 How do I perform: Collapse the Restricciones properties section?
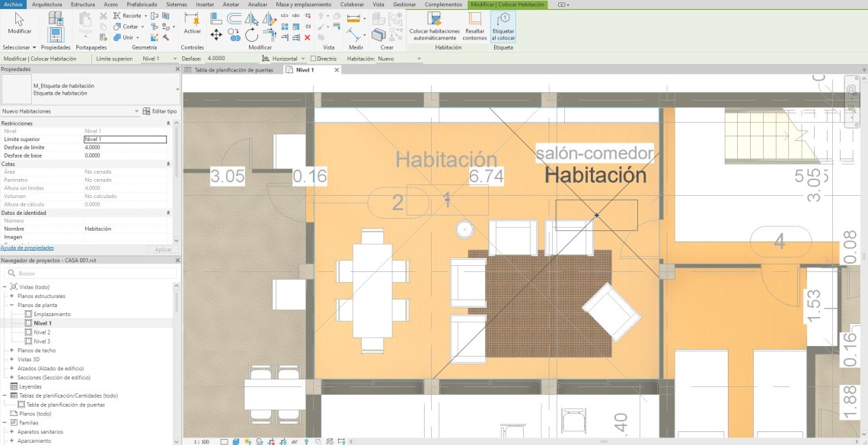pyautogui.click(x=168, y=123)
